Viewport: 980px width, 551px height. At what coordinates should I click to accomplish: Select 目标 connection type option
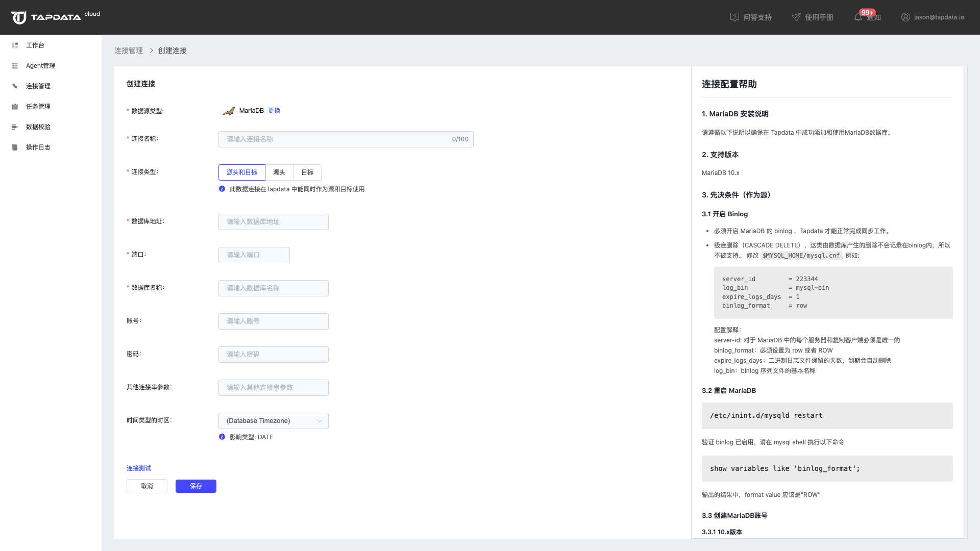coord(307,172)
